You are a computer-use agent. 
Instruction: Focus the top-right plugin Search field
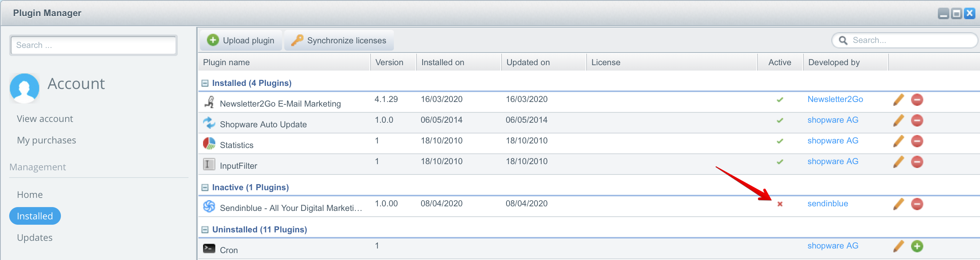[x=905, y=40]
